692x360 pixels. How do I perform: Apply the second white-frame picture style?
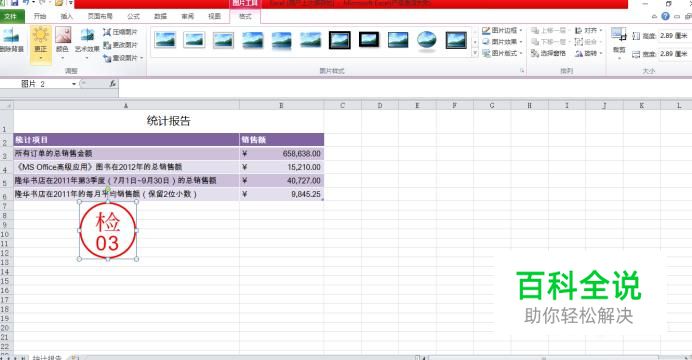click(x=194, y=40)
